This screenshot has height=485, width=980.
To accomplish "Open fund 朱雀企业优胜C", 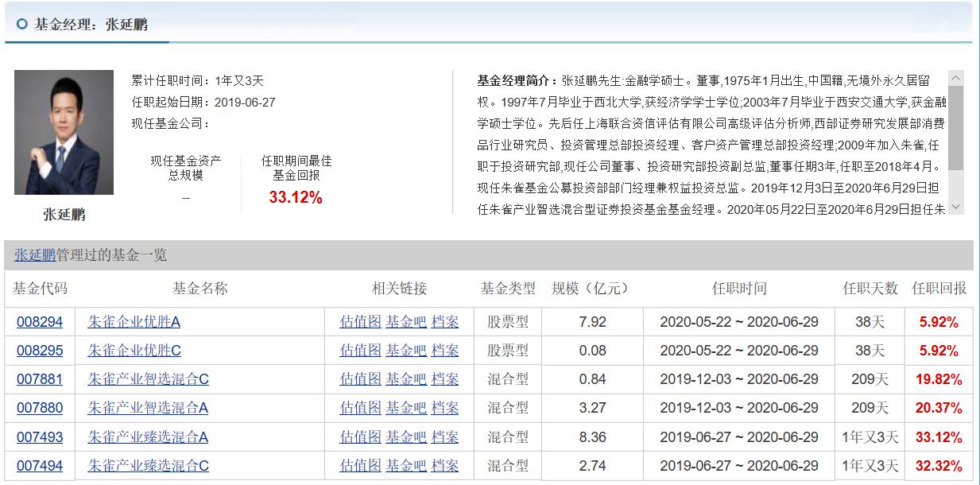I will click(134, 351).
